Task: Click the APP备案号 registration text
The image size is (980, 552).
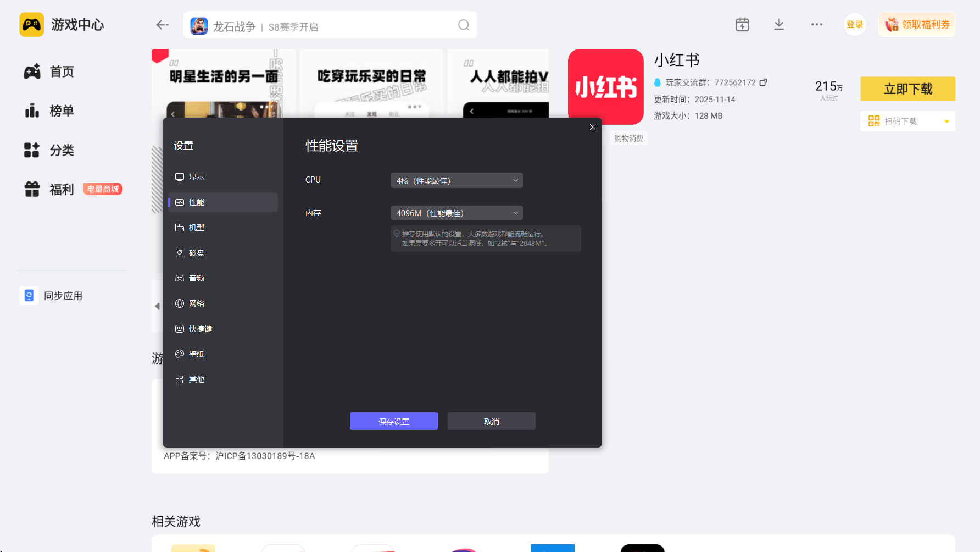Action: coord(239,456)
